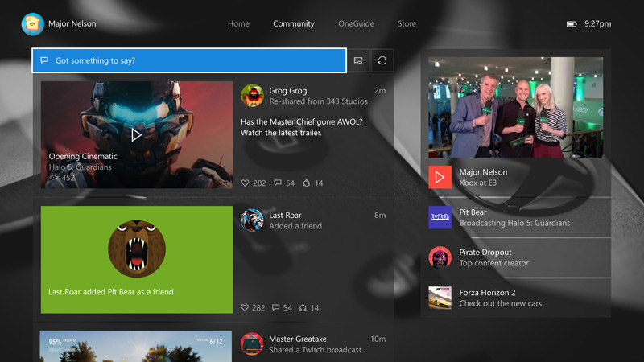
Task: Play the Major Nelson Xbox at E3 video
Action: (x=440, y=177)
